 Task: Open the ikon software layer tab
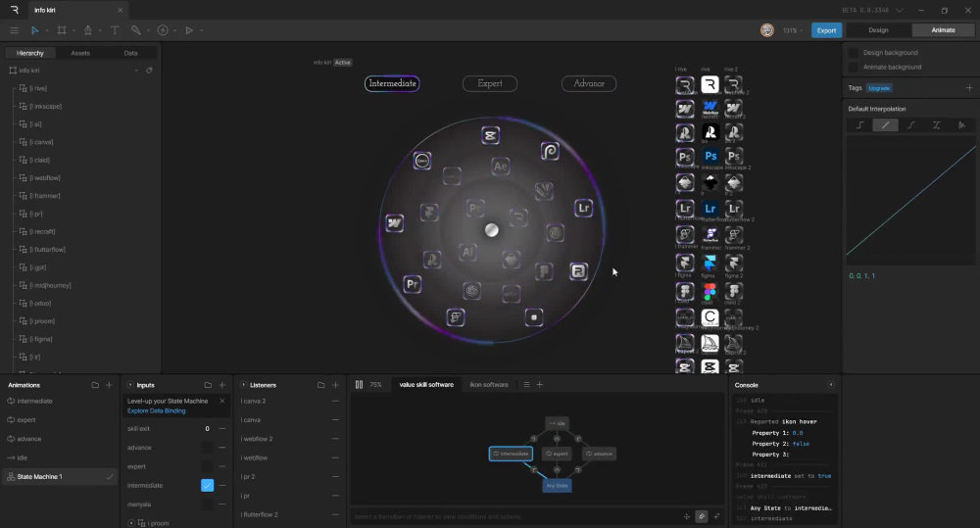(489, 384)
